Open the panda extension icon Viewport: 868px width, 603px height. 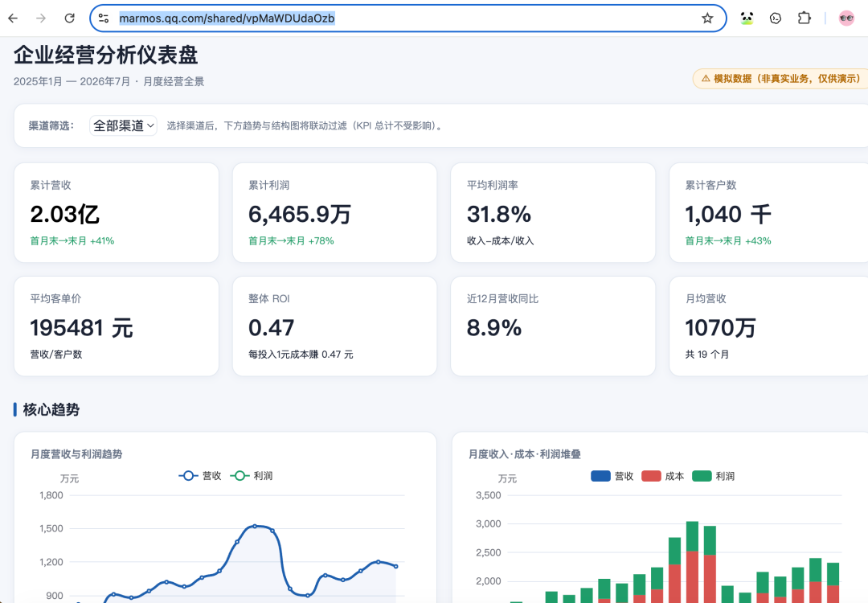747,18
